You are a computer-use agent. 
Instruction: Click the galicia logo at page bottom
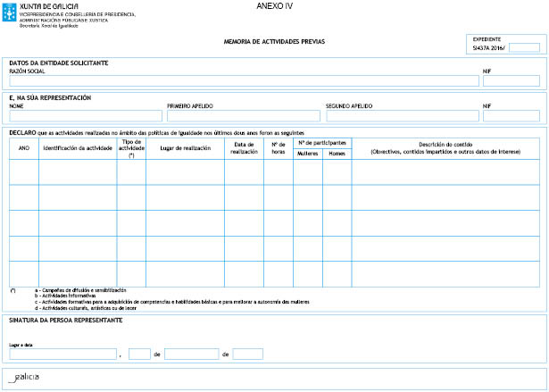[x=24, y=377]
